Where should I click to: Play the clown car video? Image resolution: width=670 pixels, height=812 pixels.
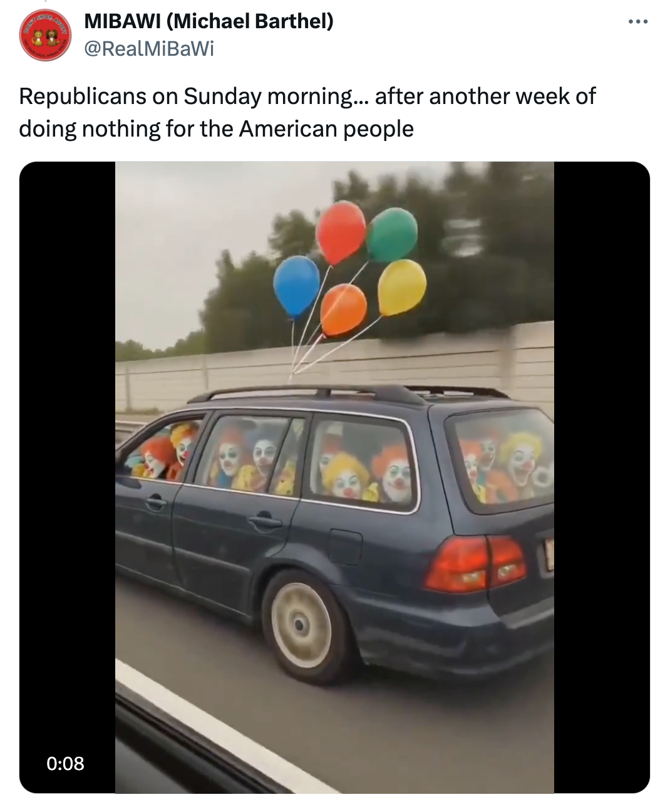coord(334,477)
